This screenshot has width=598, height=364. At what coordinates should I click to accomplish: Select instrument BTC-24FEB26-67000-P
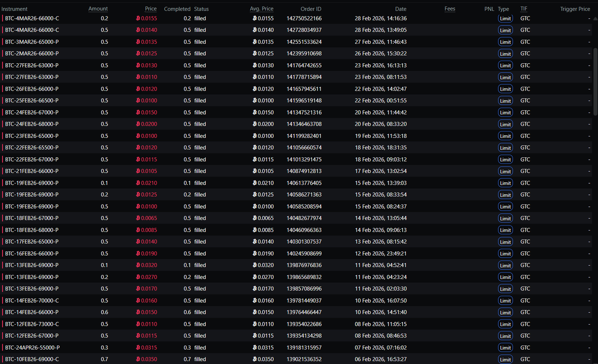tap(31, 112)
